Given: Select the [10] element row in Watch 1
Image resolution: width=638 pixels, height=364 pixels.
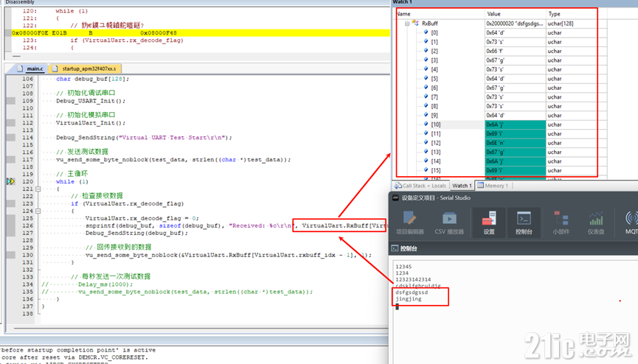Looking at the screenshot, I should 501,125.
